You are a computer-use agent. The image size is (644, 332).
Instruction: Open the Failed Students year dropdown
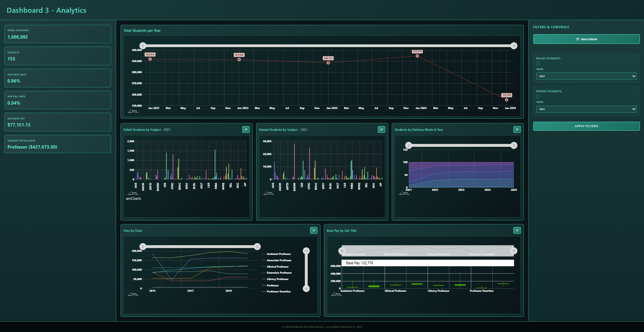[x=586, y=76]
